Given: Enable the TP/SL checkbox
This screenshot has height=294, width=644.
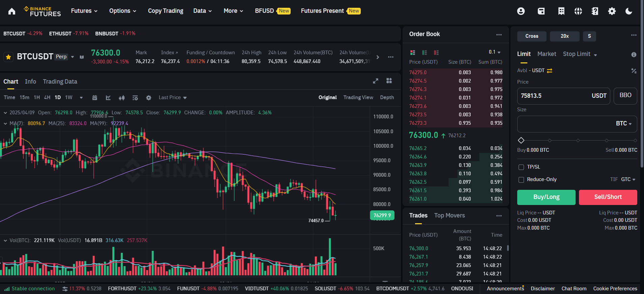Looking at the screenshot, I should (521, 167).
